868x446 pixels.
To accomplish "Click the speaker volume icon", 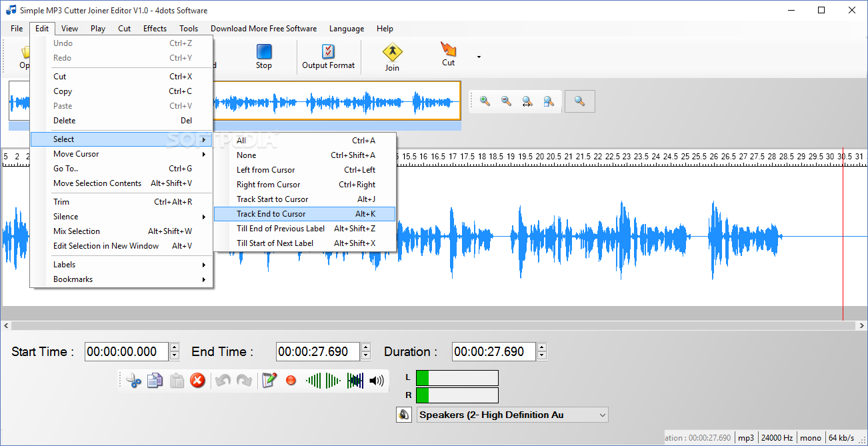I will tap(377, 381).
